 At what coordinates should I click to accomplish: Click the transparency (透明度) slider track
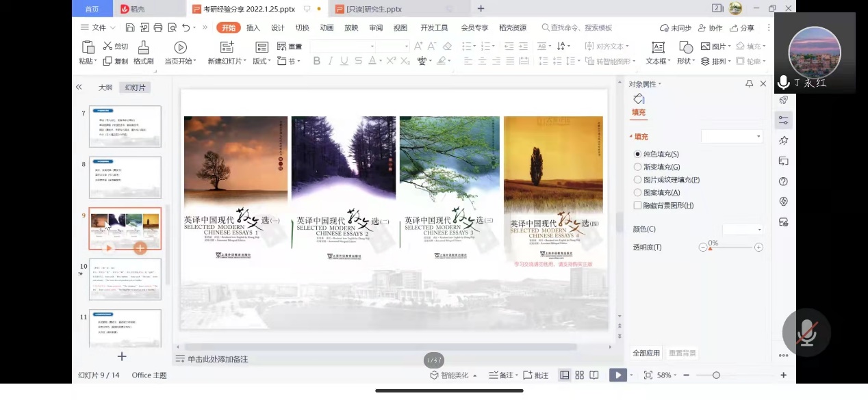click(x=732, y=248)
